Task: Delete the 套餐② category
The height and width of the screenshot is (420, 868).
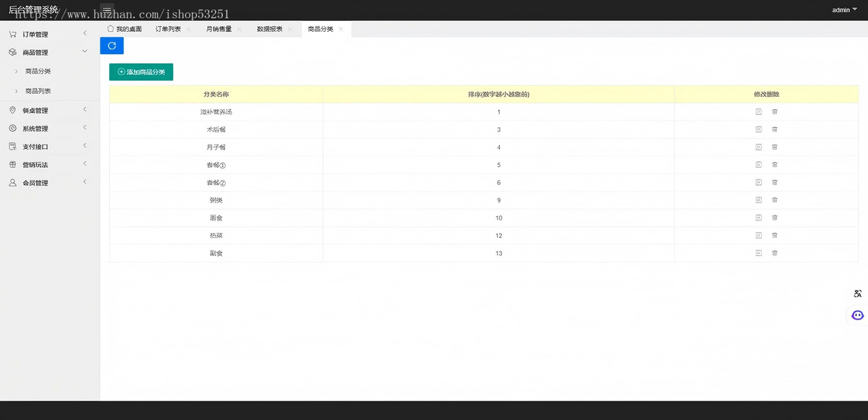Action: 775,182
